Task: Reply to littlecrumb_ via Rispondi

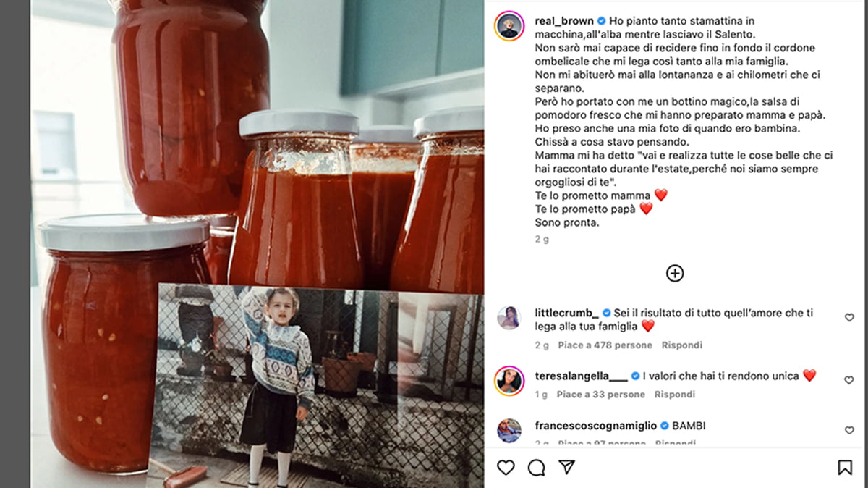Action: click(682, 345)
